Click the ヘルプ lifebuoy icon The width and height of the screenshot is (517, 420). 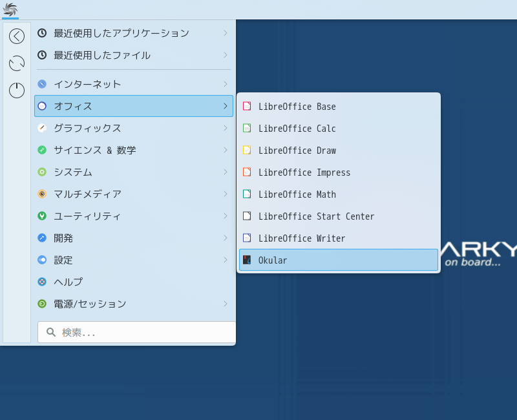(x=42, y=282)
